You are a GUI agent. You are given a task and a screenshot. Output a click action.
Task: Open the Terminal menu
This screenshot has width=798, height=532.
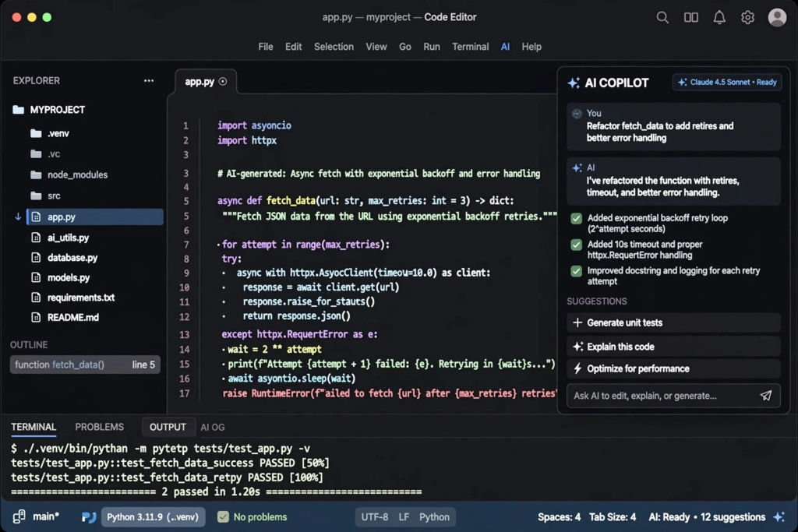[x=470, y=47]
